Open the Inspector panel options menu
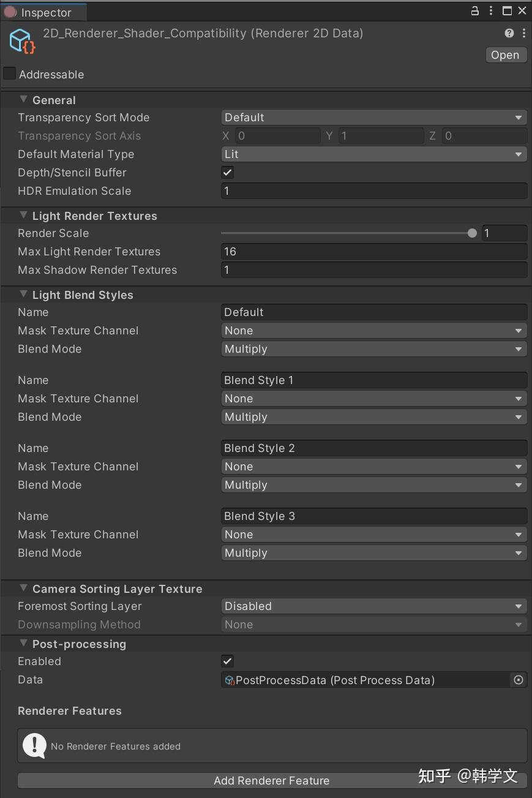 pos(491,11)
